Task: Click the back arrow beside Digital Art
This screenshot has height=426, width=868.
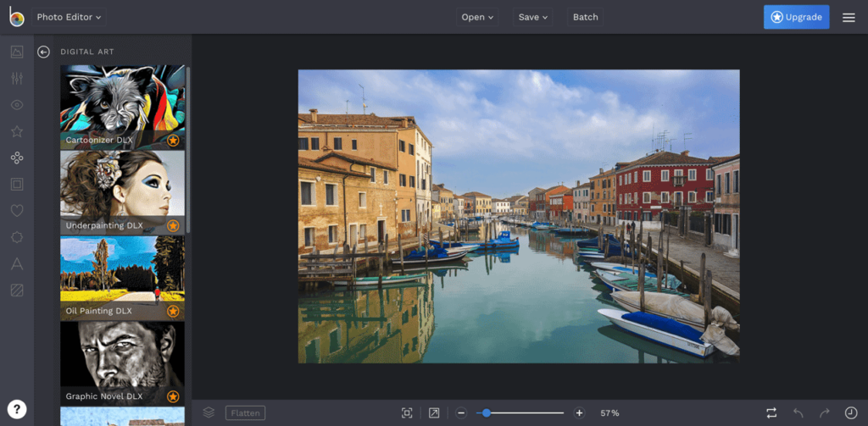Action: click(44, 52)
